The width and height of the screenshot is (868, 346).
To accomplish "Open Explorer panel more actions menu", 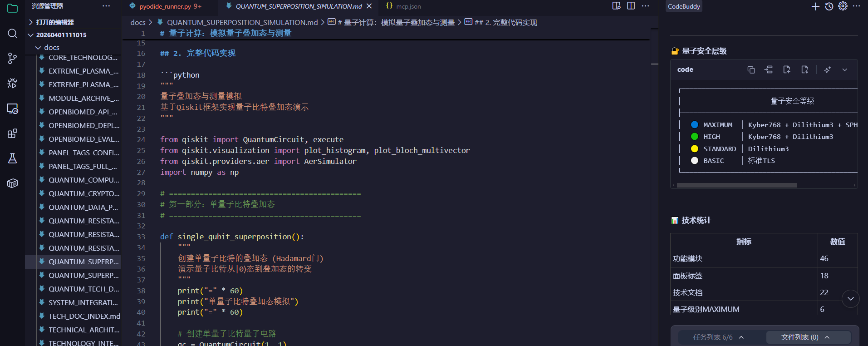I will pos(106,6).
